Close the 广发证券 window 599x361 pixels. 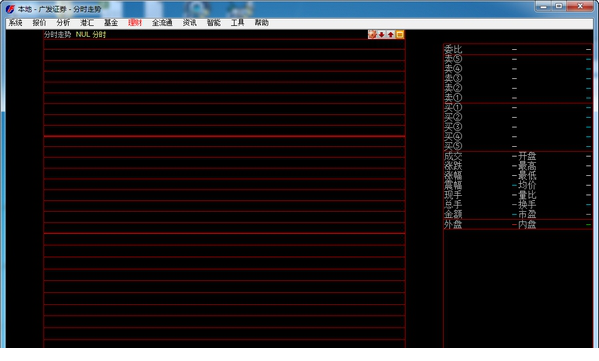click(x=580, y=6)
